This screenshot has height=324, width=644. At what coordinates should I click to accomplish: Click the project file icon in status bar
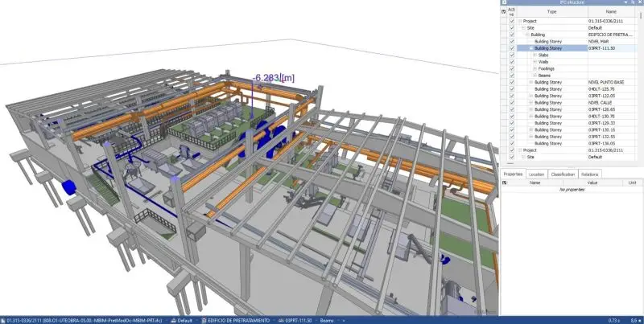pos(3,320)
